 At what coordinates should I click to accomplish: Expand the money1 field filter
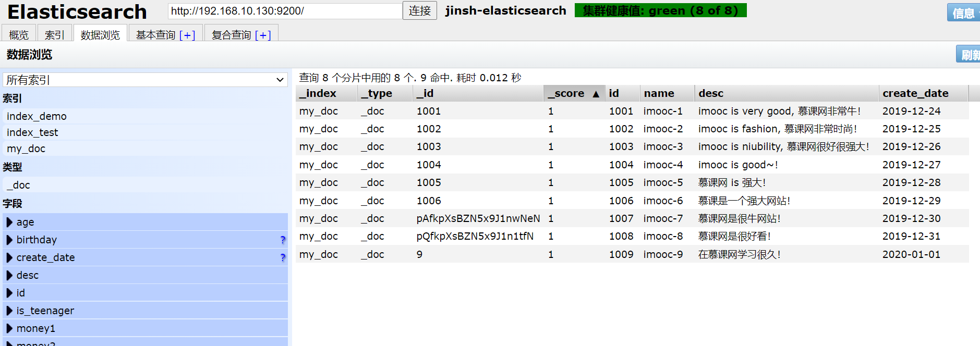pyautogui.click(x=9, y=328)
